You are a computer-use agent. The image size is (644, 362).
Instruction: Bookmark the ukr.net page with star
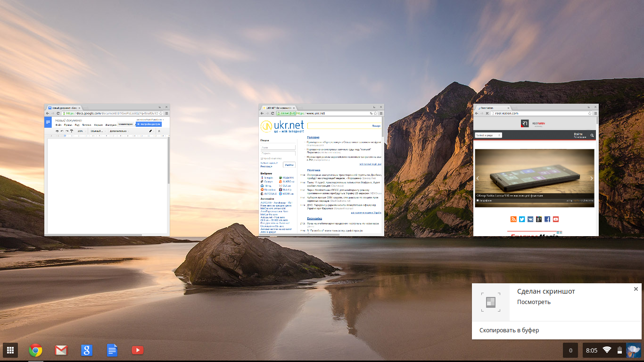[x=376, y=113]
